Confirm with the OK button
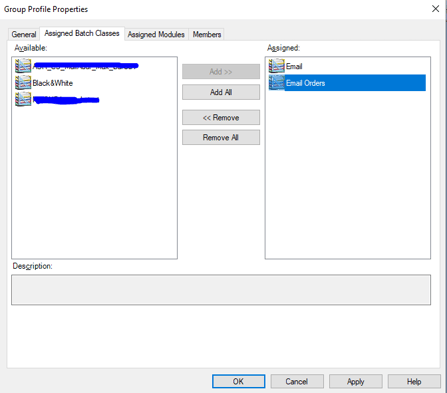The width and height of the screenshot is (447, 393). pyautogui.click(x=238, y=381)
